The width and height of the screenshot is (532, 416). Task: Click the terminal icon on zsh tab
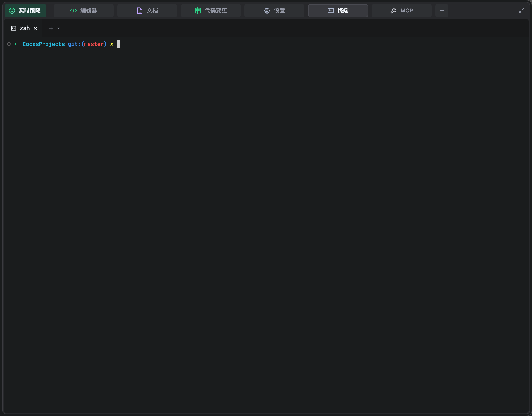coord(14,28)
